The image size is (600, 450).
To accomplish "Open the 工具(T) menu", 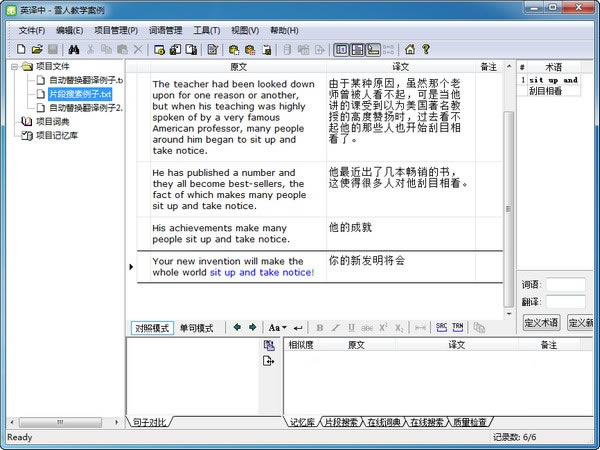I will (x=207, y=30).
